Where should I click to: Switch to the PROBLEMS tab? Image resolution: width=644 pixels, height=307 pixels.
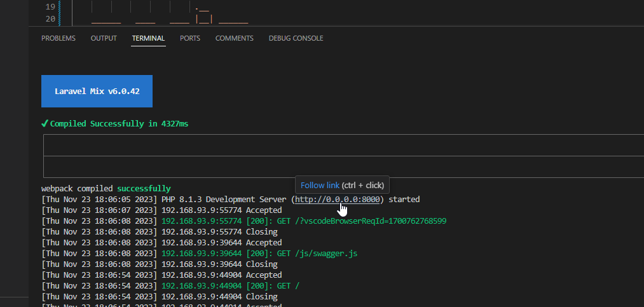click(58, 38)
